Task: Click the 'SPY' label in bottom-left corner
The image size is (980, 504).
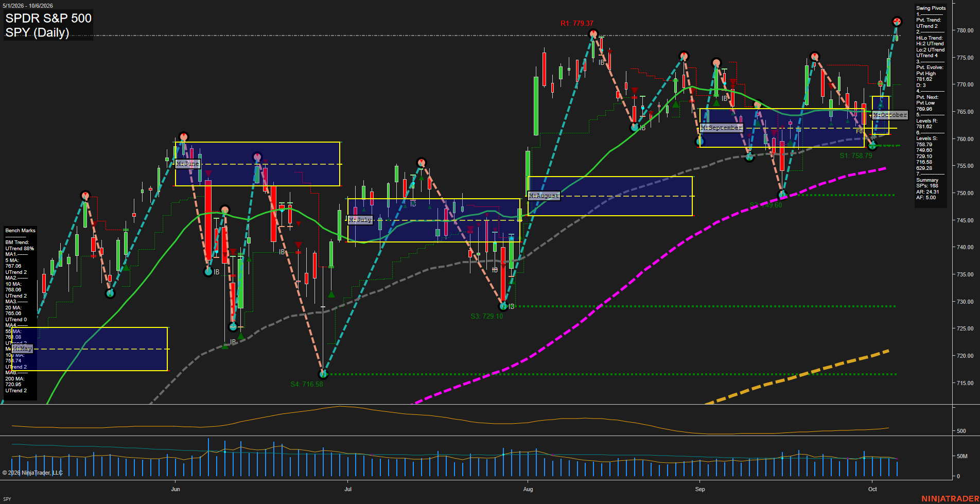Action: 7,499
